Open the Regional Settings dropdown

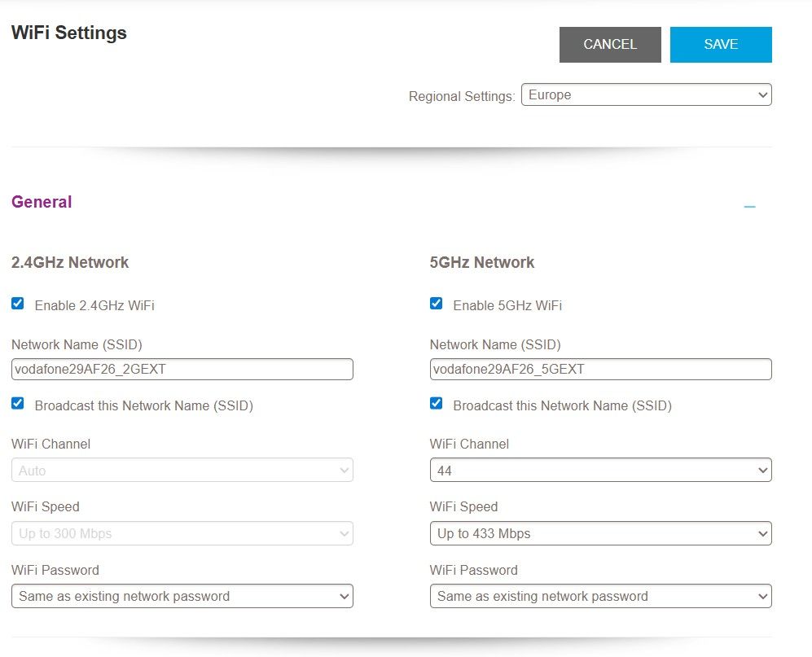click(647, 94)
